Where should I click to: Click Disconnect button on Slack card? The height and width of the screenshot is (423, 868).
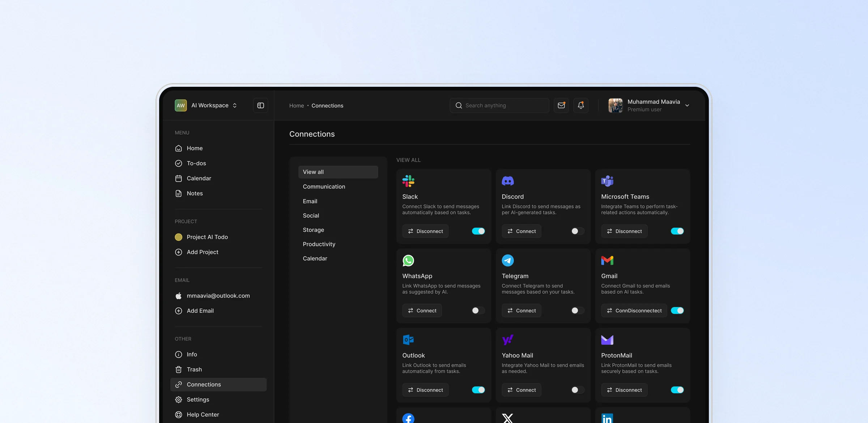pyautogui.click(x=425, y=231)
